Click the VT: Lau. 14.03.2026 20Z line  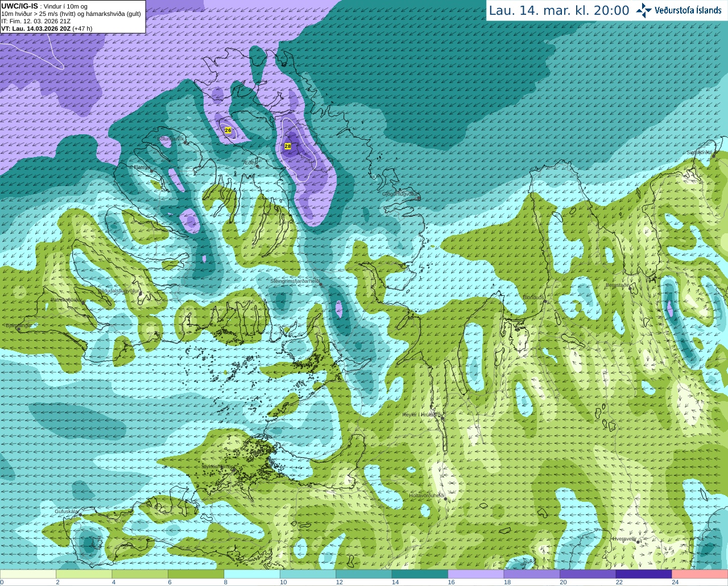pos(47,28)
